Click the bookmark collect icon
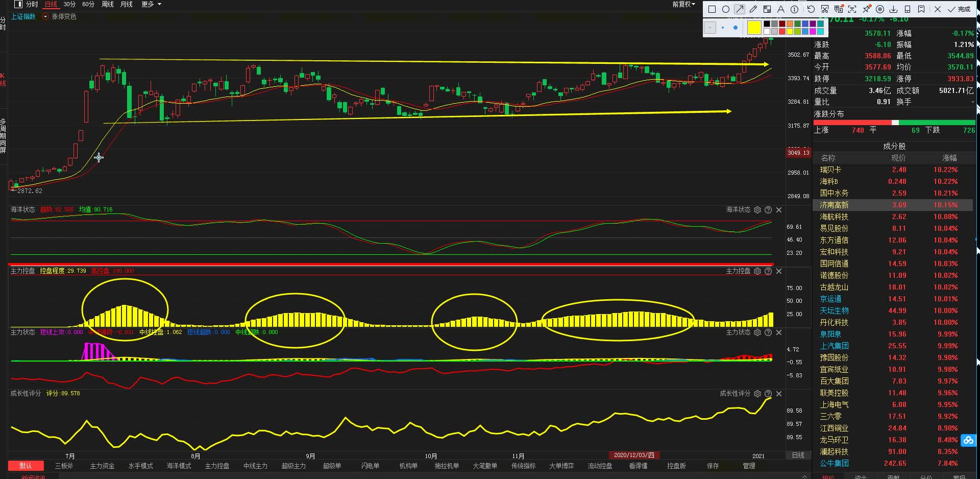The height and width of the screenshot is (479, 980). [921, 9]
